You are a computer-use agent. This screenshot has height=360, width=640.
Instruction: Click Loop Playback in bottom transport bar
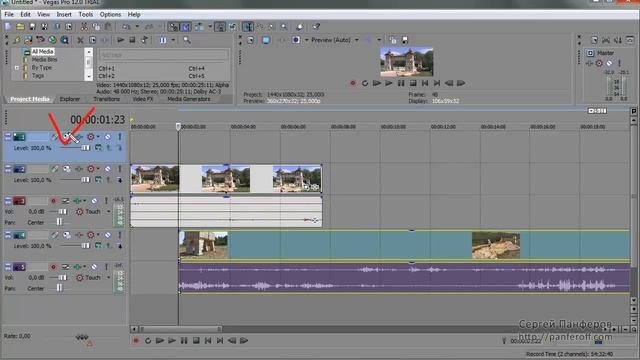(x=148, y=340)
